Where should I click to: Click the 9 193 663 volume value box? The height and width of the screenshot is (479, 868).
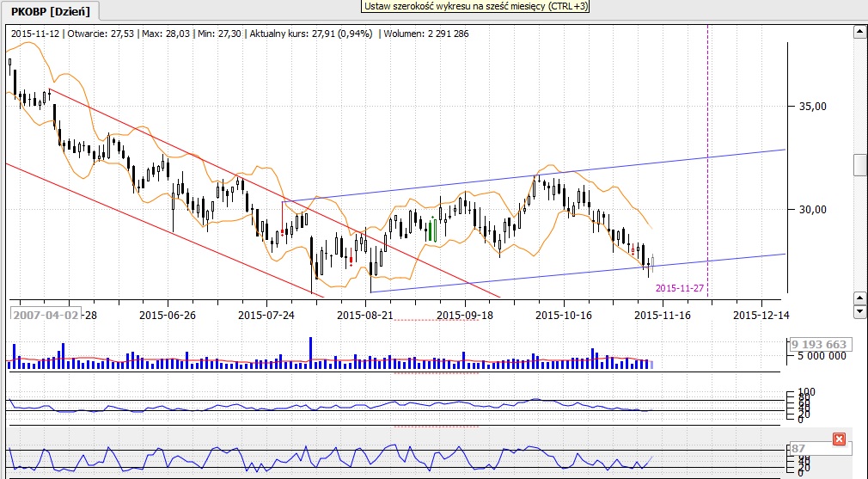(819, 344)
